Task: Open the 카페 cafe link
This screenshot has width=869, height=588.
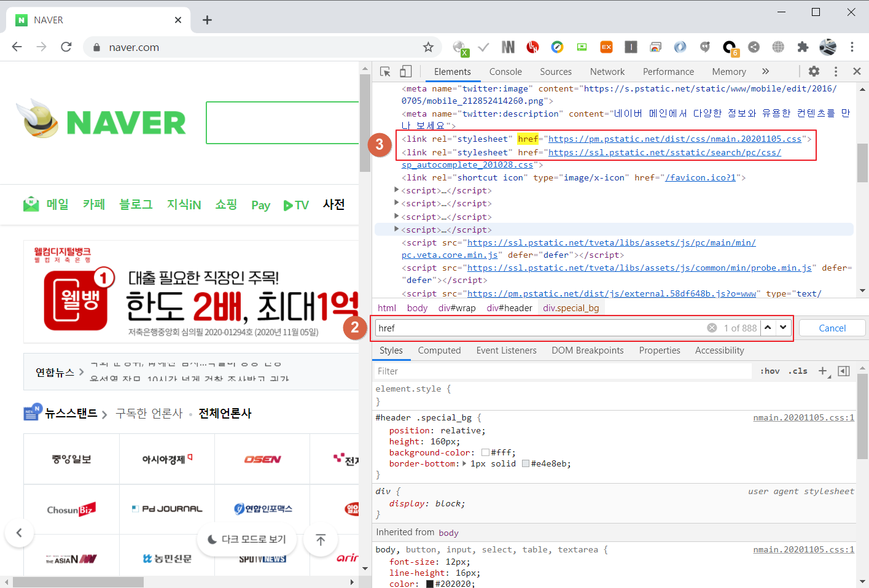Action: coord(94,204)
